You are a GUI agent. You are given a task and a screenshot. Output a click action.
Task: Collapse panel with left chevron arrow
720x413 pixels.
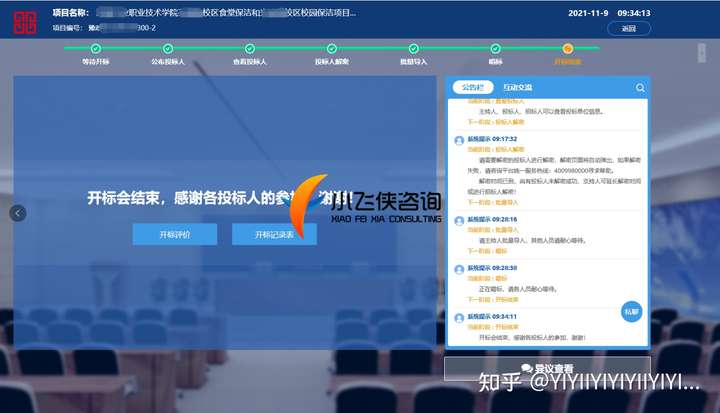click(18, 213)
